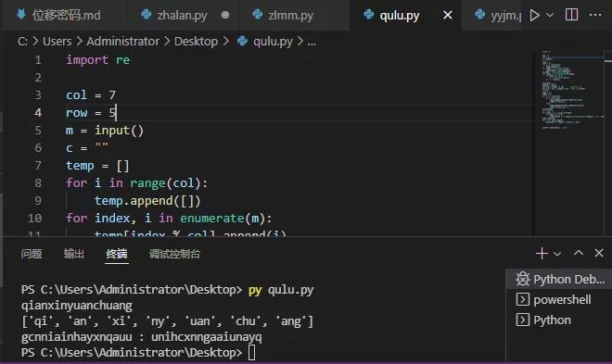Open editor more actions menu

pyautogui.click(x=594, y=15)
